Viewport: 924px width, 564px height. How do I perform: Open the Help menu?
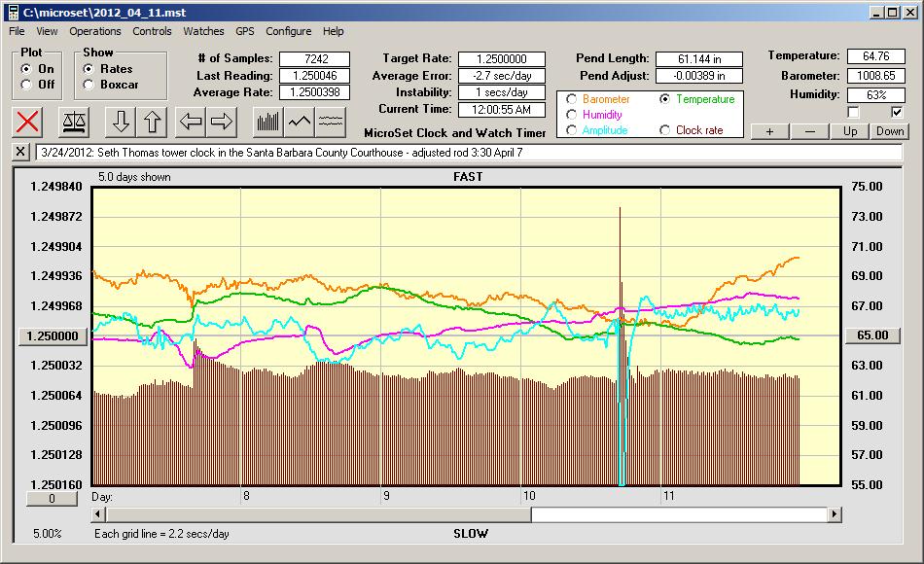[x=333, y=31]
